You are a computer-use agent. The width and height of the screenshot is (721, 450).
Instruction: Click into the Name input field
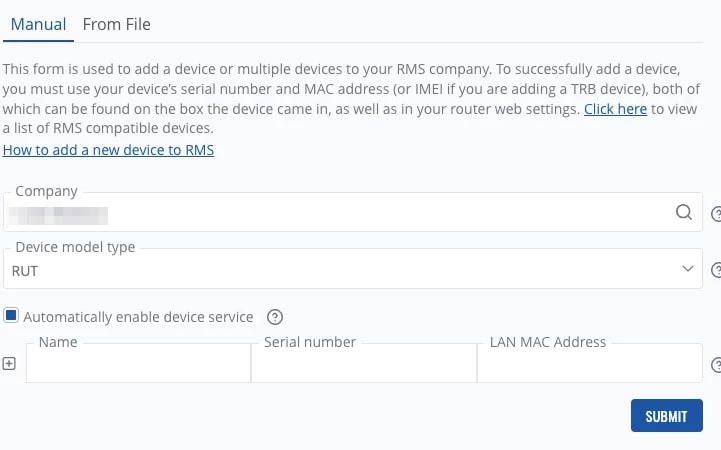coord(138,367)
